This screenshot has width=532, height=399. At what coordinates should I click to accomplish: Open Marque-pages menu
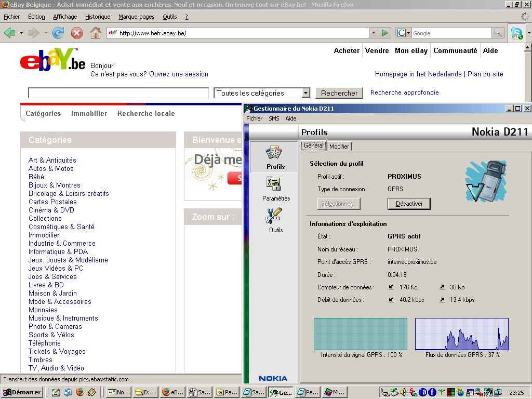(x=137, y=17)
